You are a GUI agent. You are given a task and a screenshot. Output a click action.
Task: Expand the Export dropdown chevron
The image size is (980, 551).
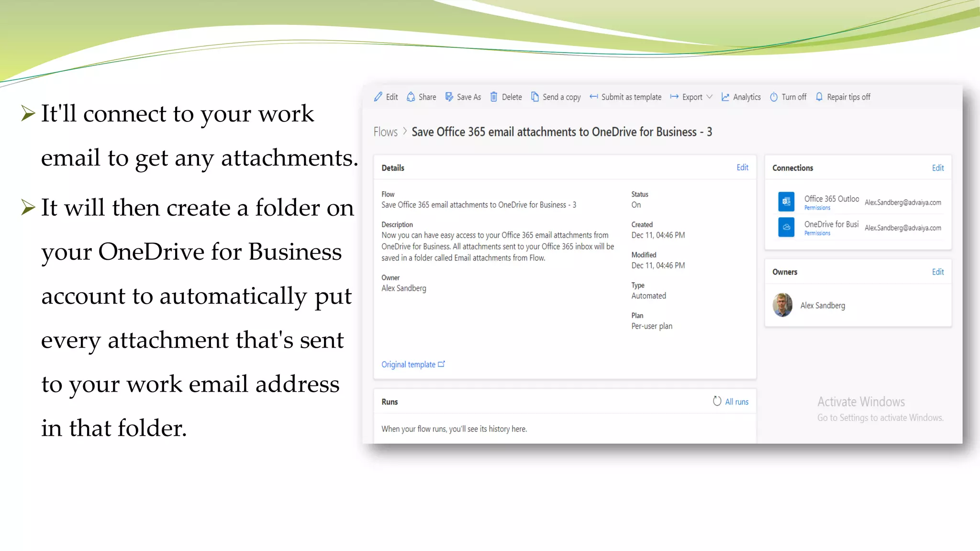(709, 97)
